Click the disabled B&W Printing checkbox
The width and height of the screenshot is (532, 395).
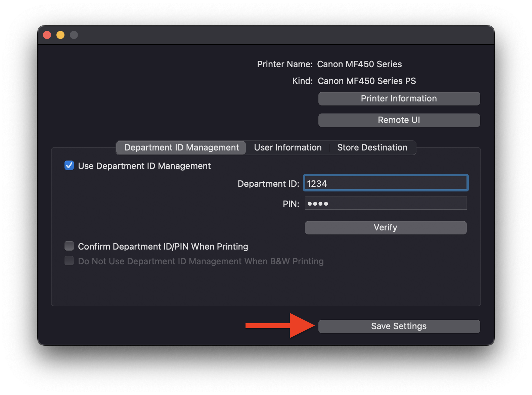tap(69, 261)
